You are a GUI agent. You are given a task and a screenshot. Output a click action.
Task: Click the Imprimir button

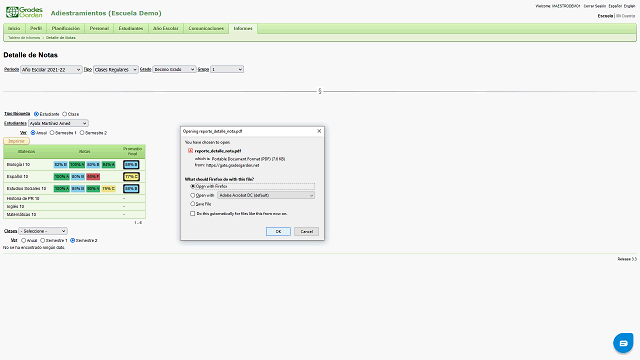point(16,141)
